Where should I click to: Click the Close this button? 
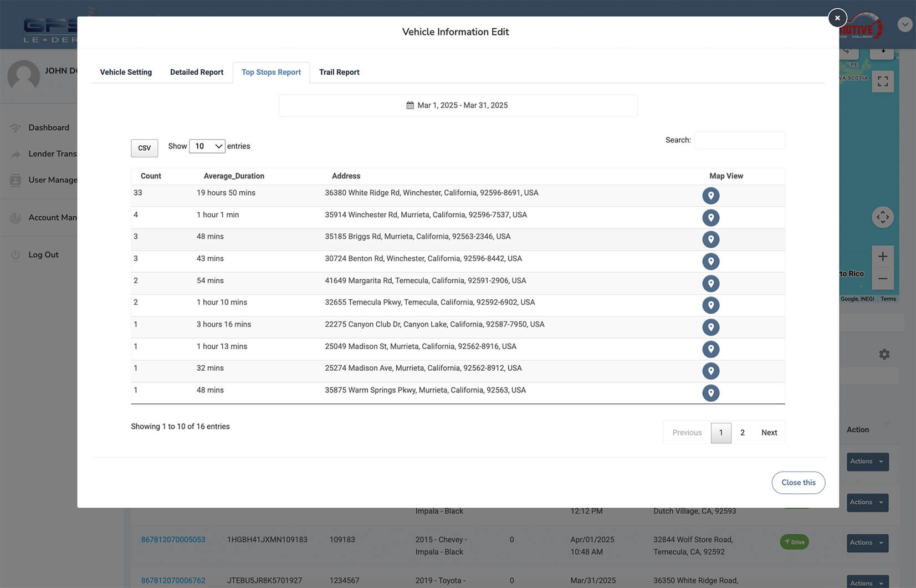tap(798, 483)
